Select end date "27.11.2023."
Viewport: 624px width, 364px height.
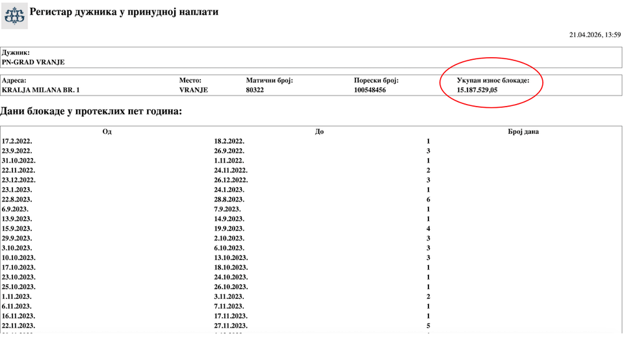point(231,326)
